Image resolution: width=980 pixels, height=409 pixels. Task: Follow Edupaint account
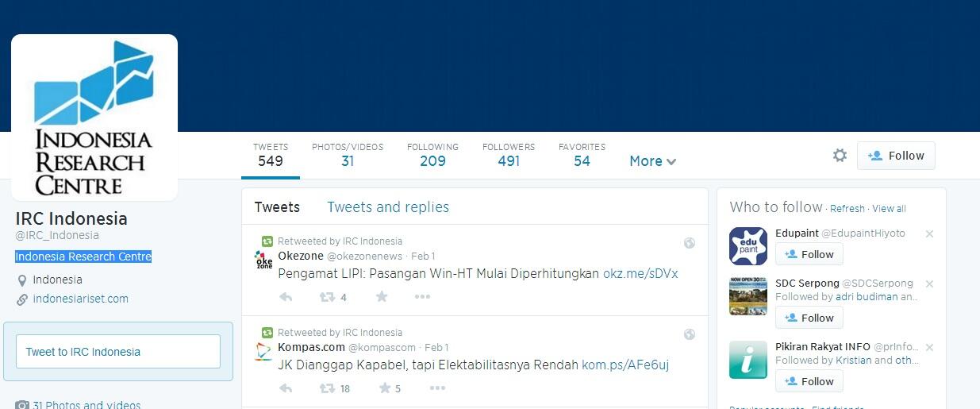[809, 254]
